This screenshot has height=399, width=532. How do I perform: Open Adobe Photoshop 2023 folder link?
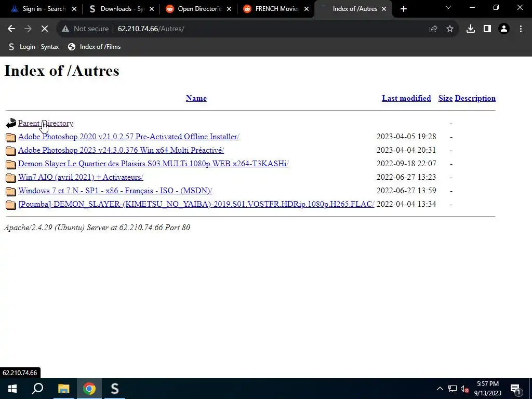coord(121,150)
